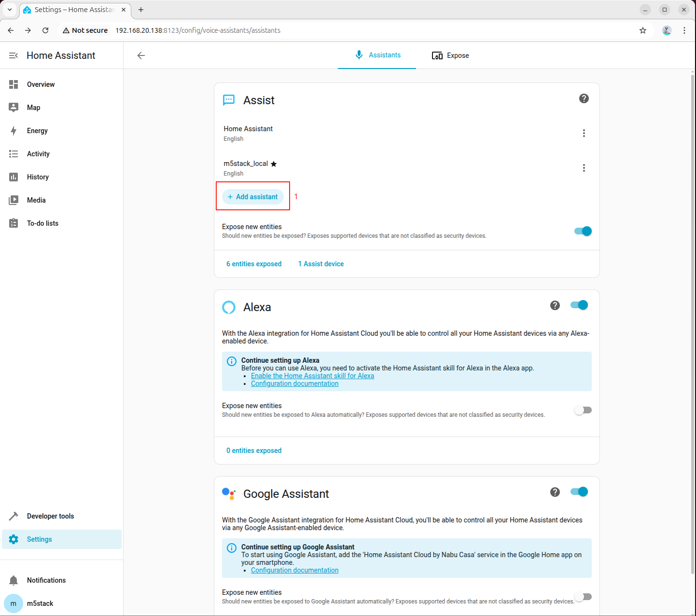Switch to the Expose tab
The image size is (696, 616).
pyautogui.click(x=450, y=55)
